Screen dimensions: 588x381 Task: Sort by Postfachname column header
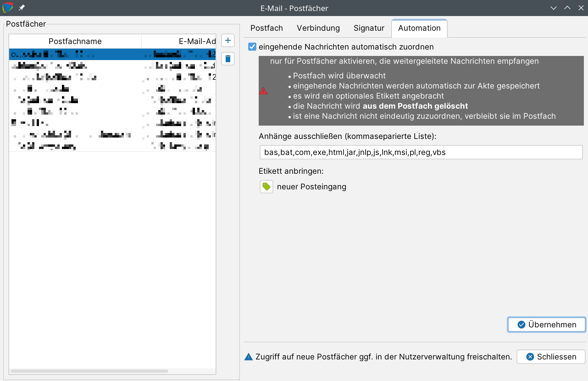pyautogui.click(x=75, y=41)
